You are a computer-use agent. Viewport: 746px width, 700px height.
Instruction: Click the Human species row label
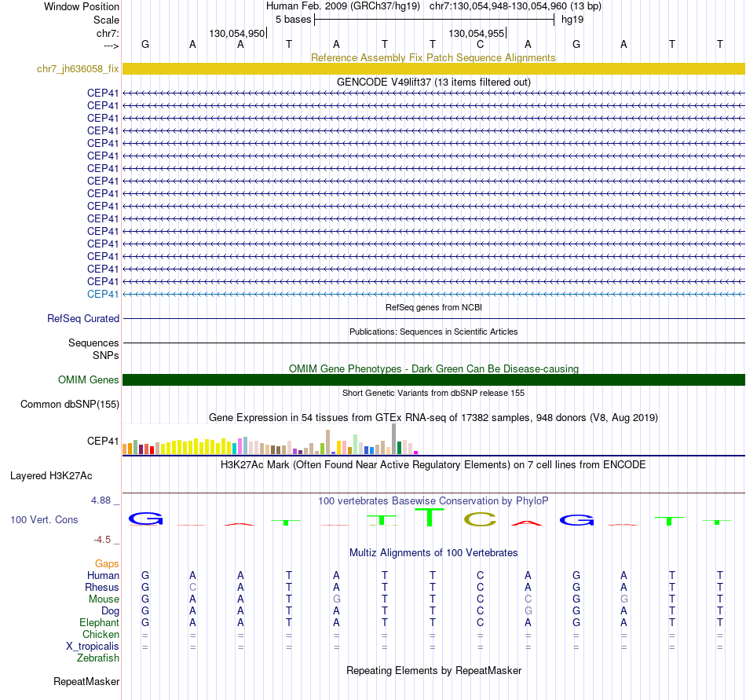point(103,575)
